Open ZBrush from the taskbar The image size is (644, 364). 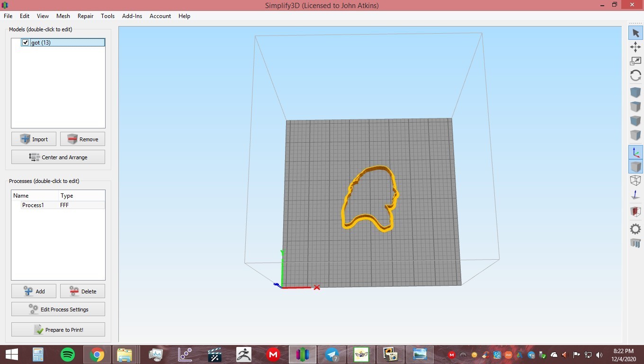click(243, 355)
